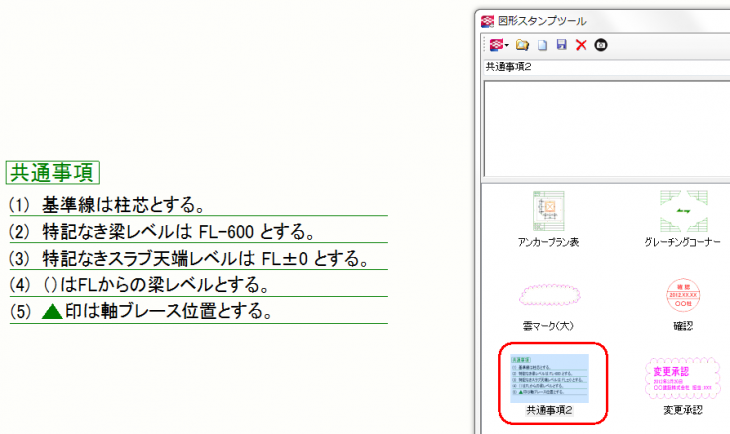Click the 確認 label text
The image size is (730, 434).
(683, 326)
